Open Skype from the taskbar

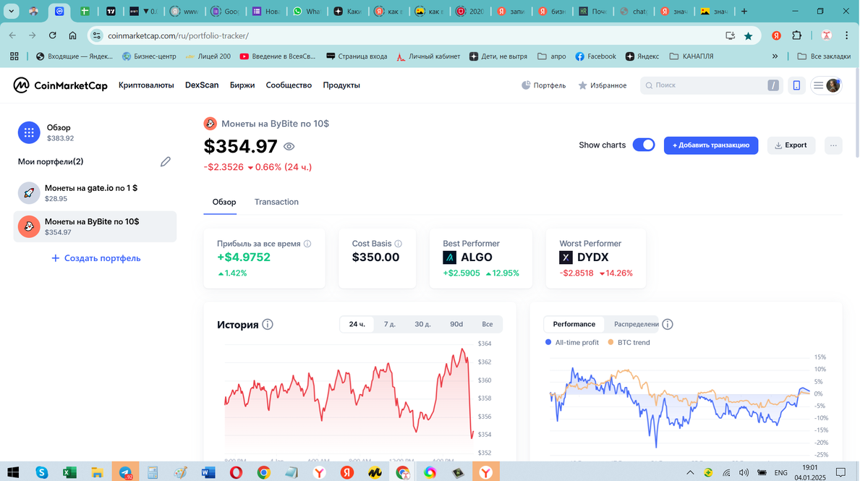click(x=42, y=472)
